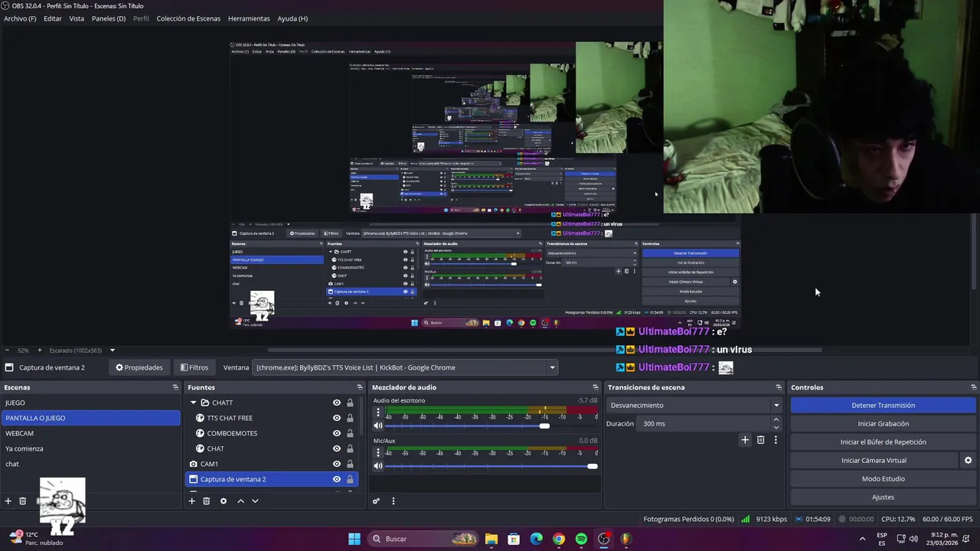Show hidden system tray icons
This screenshot has height=551, width=980.
click(862, 539)
